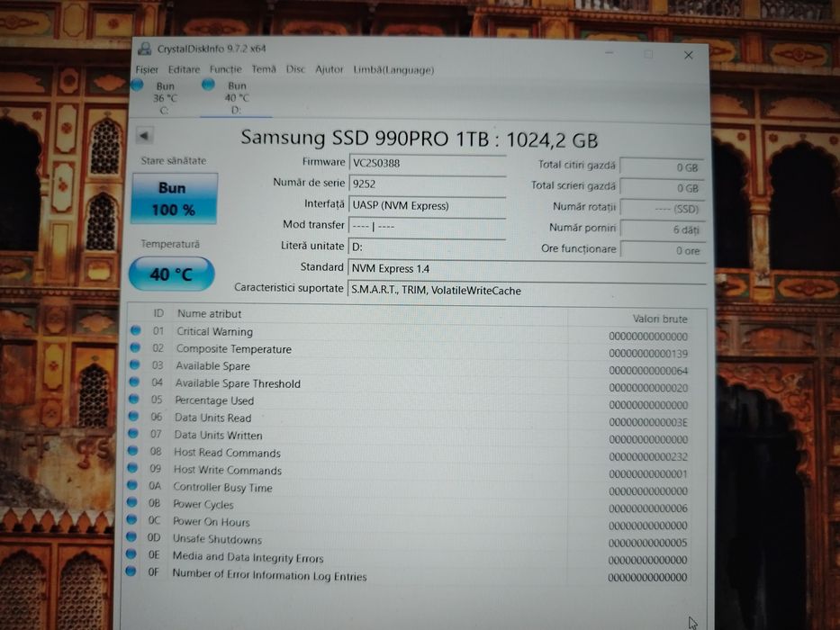Open the Fișier menu
This screenshot has width=840, height=630.
[147, 69]
